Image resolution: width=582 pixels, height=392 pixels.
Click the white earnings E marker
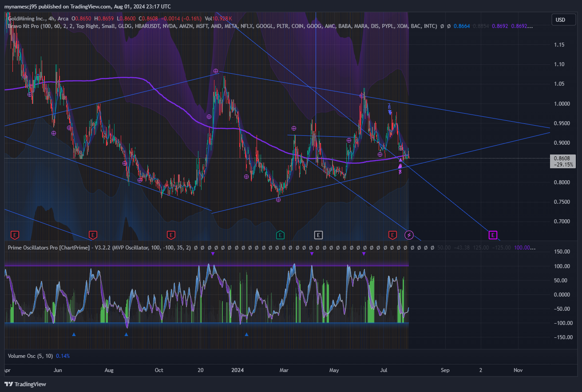[318, 234]
